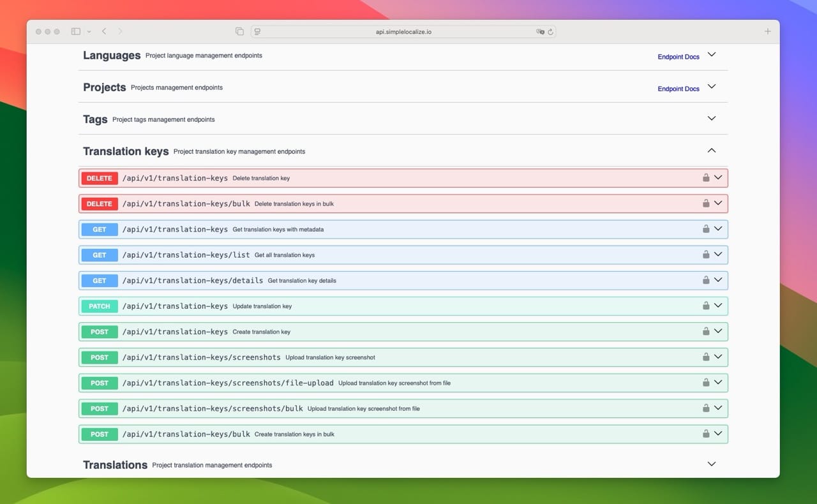817x504 pixels.
Task: Expand the Languages section chevron
Action: click(x=712, y=55)
